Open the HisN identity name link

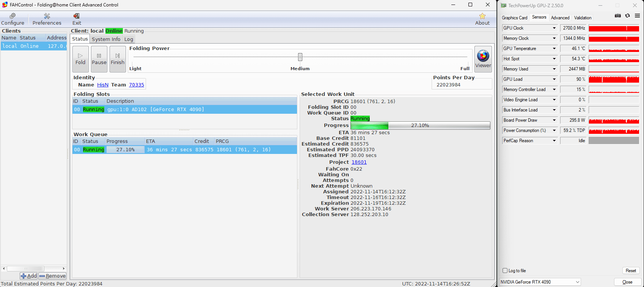coord(103,85)
